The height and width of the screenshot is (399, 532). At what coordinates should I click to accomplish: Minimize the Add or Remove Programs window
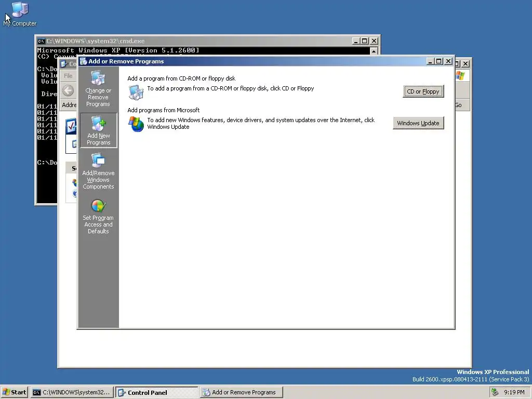pyautogui.click(x=431, y=61)
